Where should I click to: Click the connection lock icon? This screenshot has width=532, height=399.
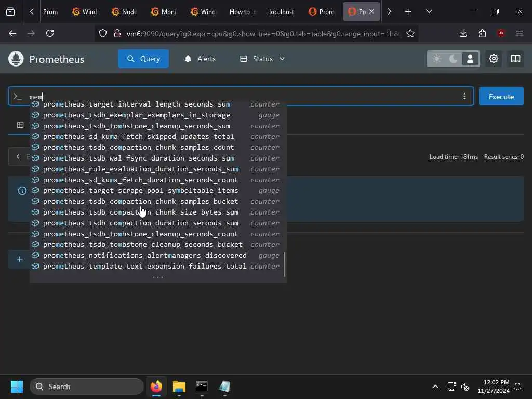tap(117, 33)
